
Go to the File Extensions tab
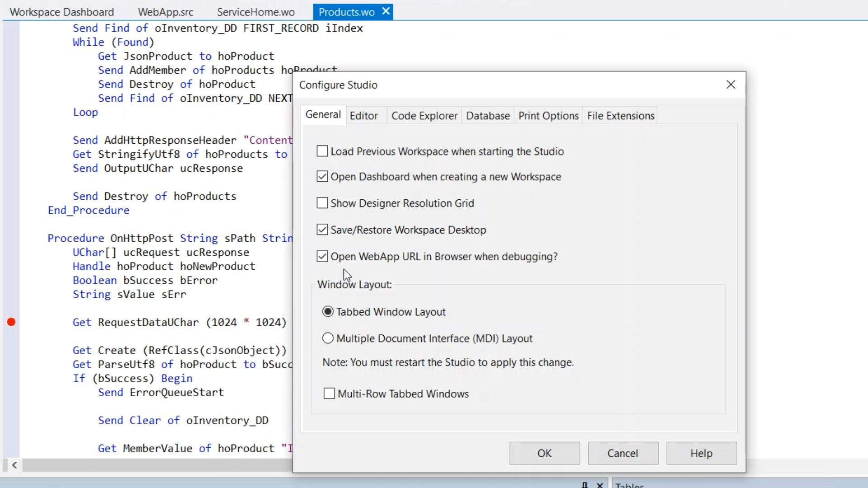[x=620, y=116]
